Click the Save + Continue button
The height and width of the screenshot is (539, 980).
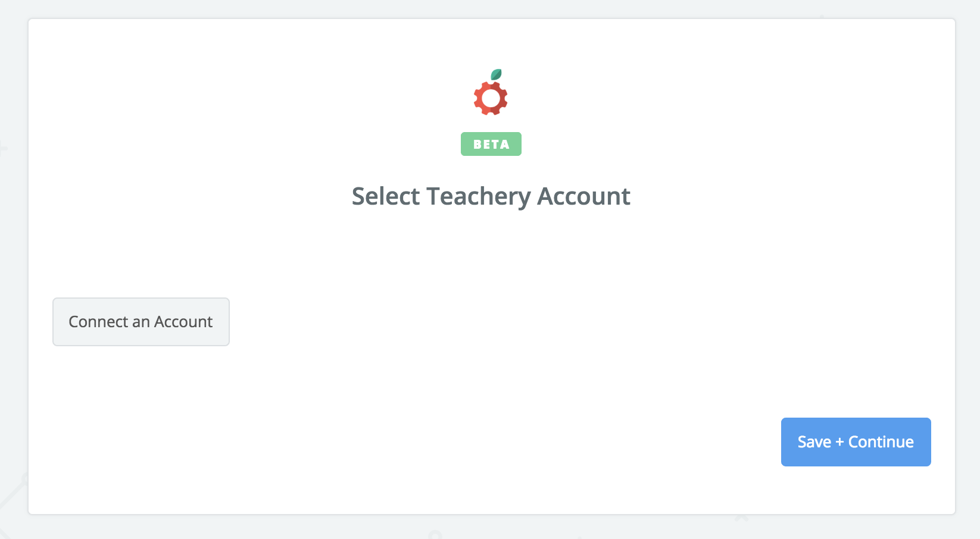pos(856,442)
